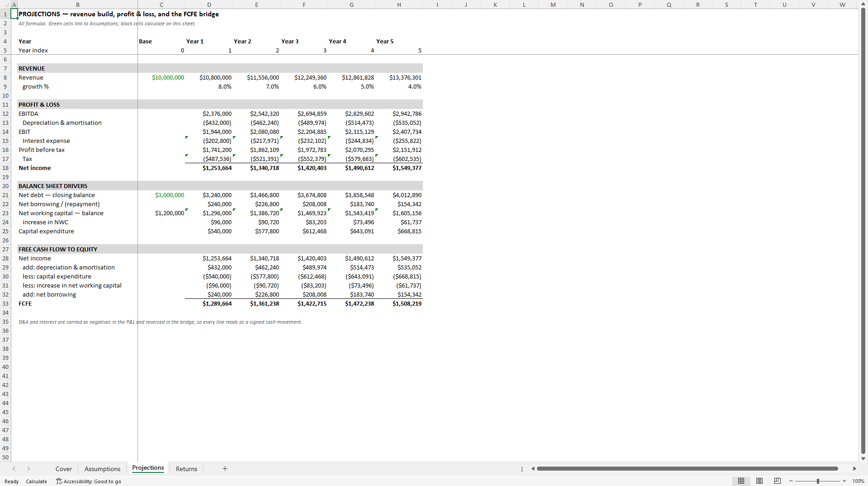Go to next sheet tab arrow
The image size is (868, 486).
click(x=28, y=469)
